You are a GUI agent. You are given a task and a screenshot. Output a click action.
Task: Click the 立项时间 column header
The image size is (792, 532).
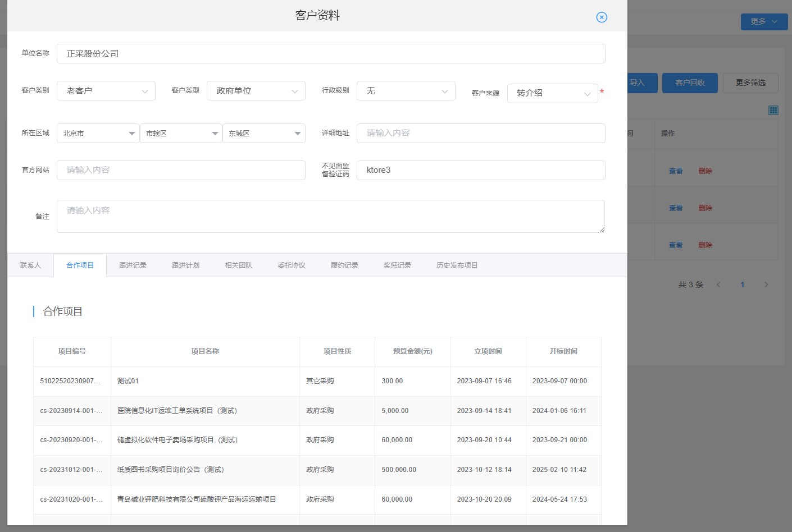click(x=488, y=351)
